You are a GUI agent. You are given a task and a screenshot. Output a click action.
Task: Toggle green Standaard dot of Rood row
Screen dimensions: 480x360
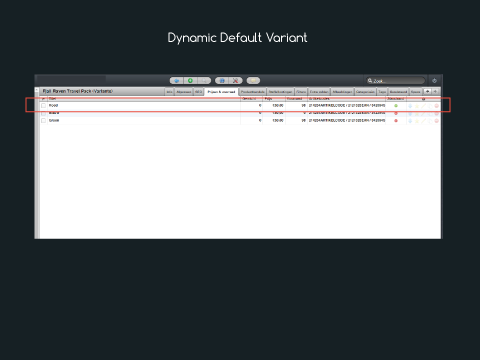point(396,106)
